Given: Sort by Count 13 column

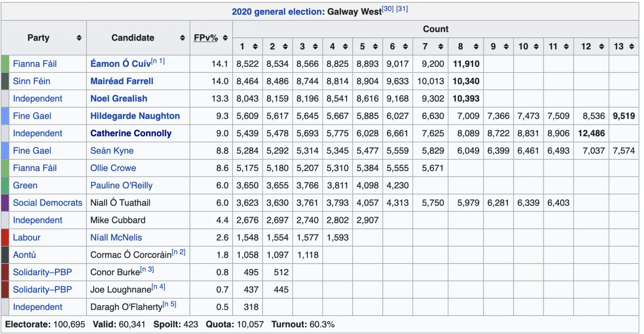Looking at the screenshot, I should [632, 47].
